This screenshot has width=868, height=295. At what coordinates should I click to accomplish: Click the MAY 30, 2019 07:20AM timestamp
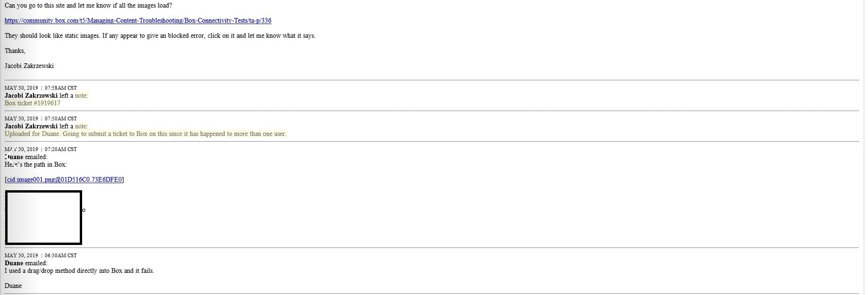(41, 149)
